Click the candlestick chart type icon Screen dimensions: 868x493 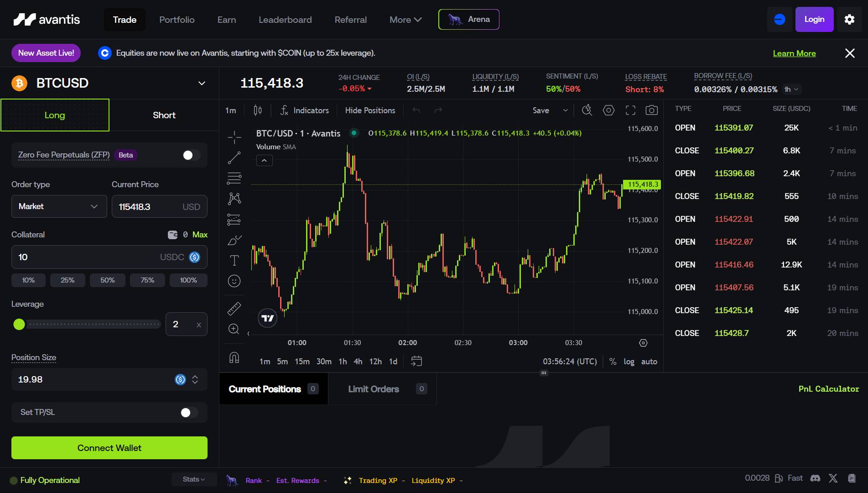[258, 110]
